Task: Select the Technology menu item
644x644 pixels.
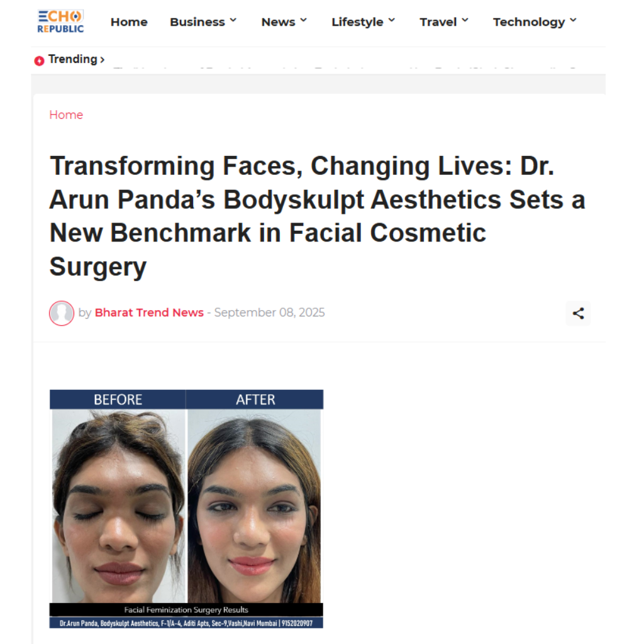Action: click(529, 22)
